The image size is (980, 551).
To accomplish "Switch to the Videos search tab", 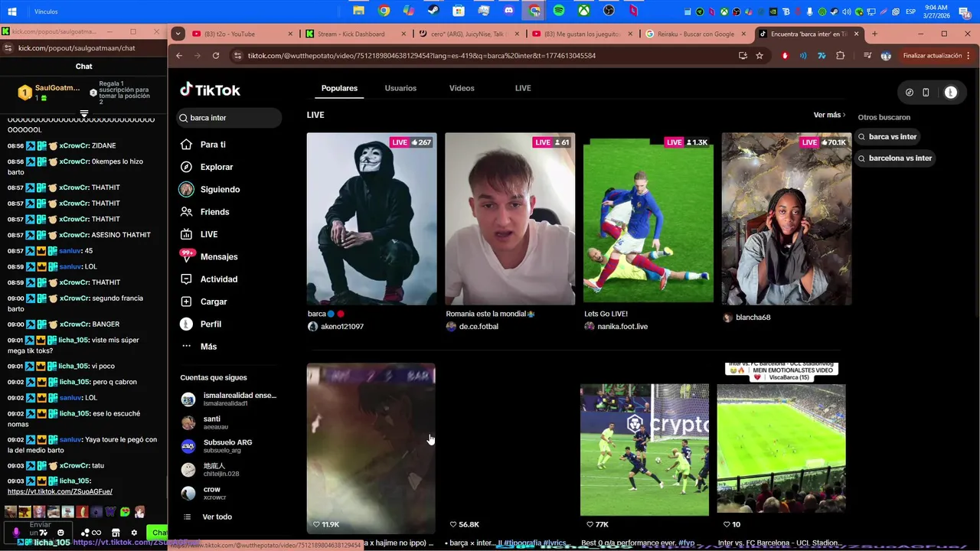I will (462, 88).
